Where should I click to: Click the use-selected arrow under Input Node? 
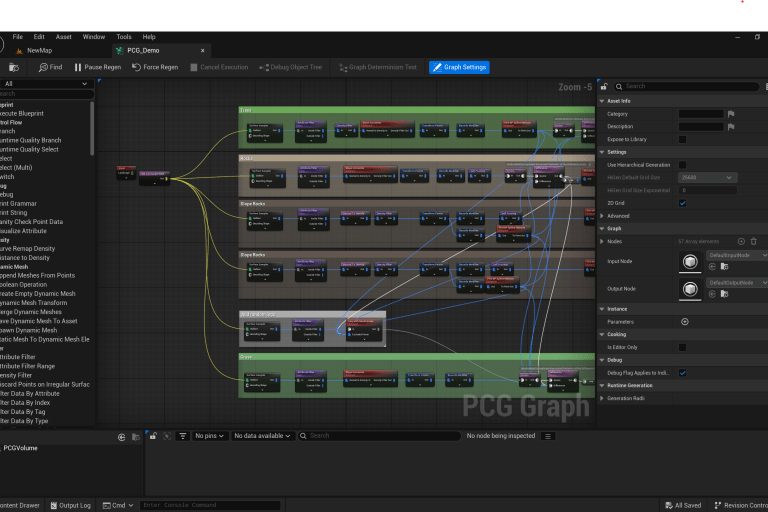tap(712, 267)
